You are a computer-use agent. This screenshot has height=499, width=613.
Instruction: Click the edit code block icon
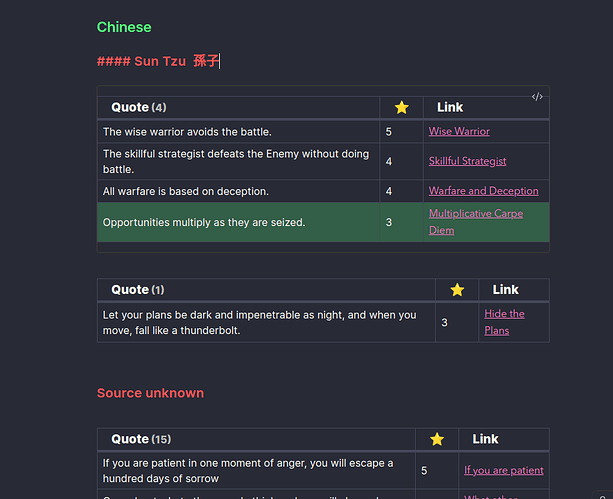click(537, 97)
